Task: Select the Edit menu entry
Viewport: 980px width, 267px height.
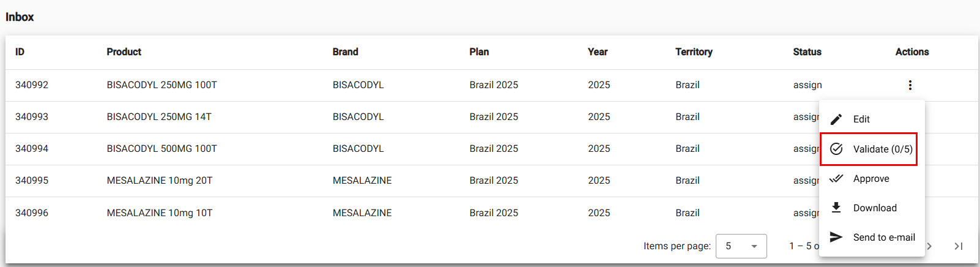Action: point(861,119)
